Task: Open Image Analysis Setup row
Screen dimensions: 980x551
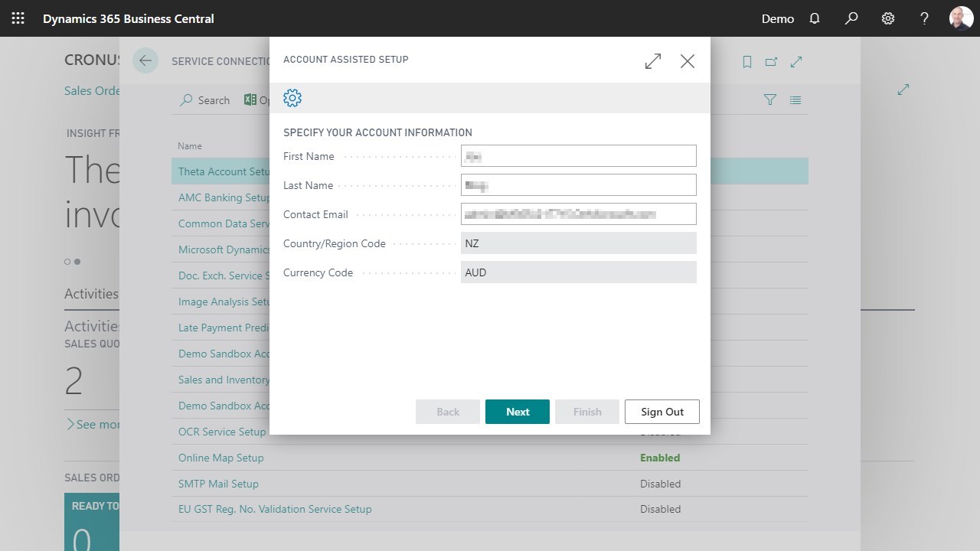Action: 224,302
